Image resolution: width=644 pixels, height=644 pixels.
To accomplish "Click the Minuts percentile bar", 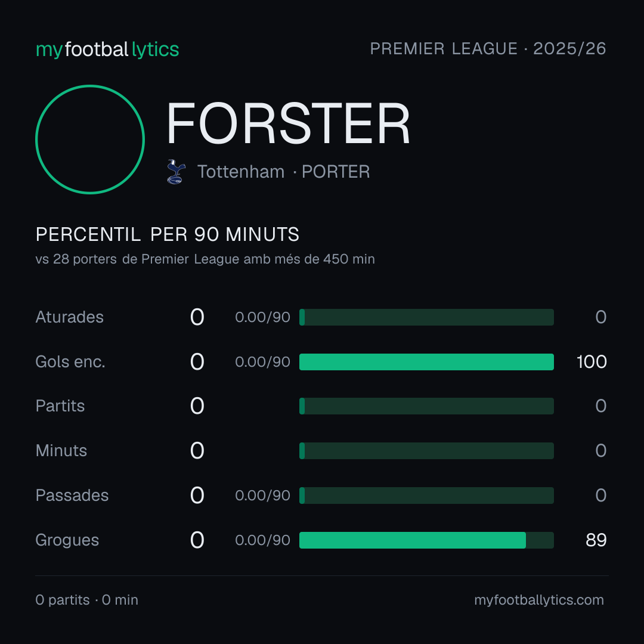I will [426, 451].
